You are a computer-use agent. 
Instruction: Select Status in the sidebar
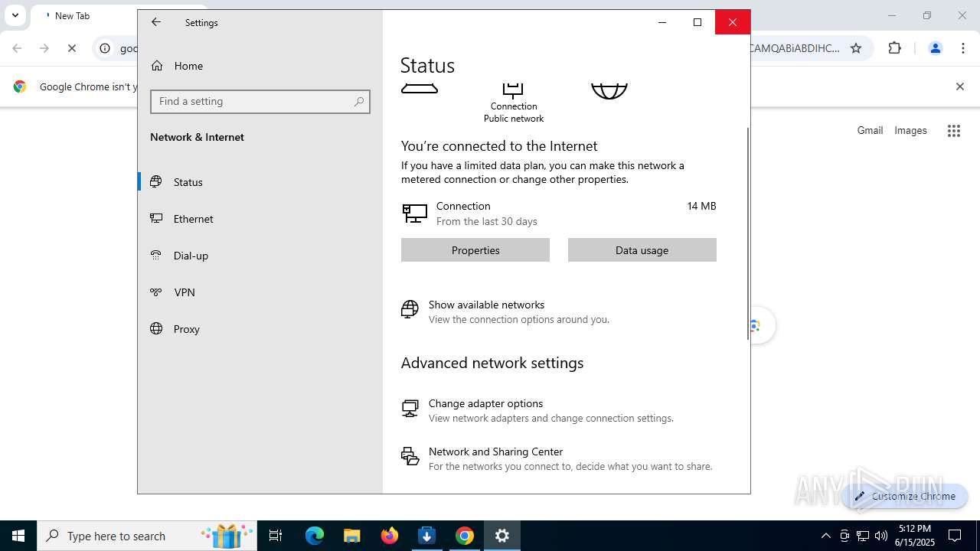pos(260,182)
